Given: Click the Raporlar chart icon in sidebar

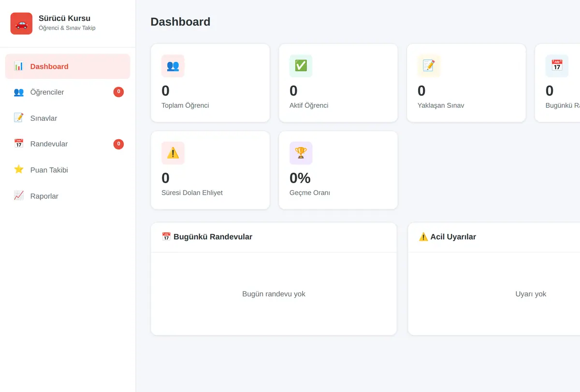Looking at the screenshot, I should click(x=19, y=196).
